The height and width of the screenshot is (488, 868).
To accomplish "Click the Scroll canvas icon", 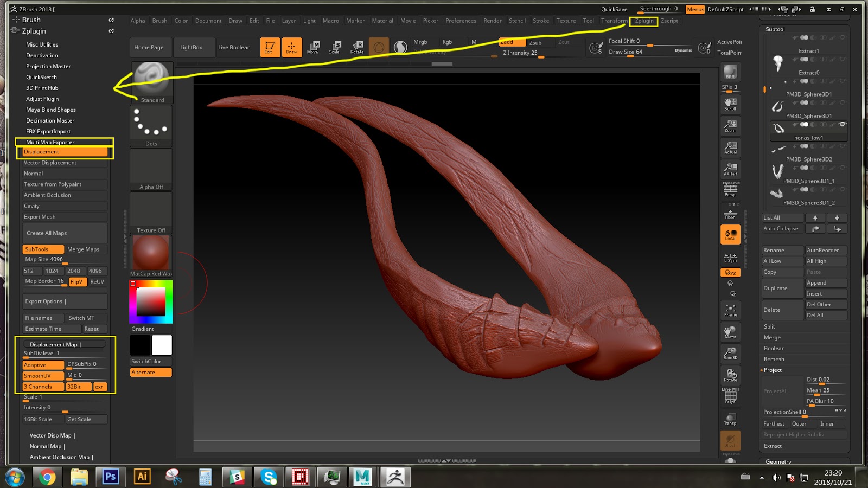I will click(730, 104).
